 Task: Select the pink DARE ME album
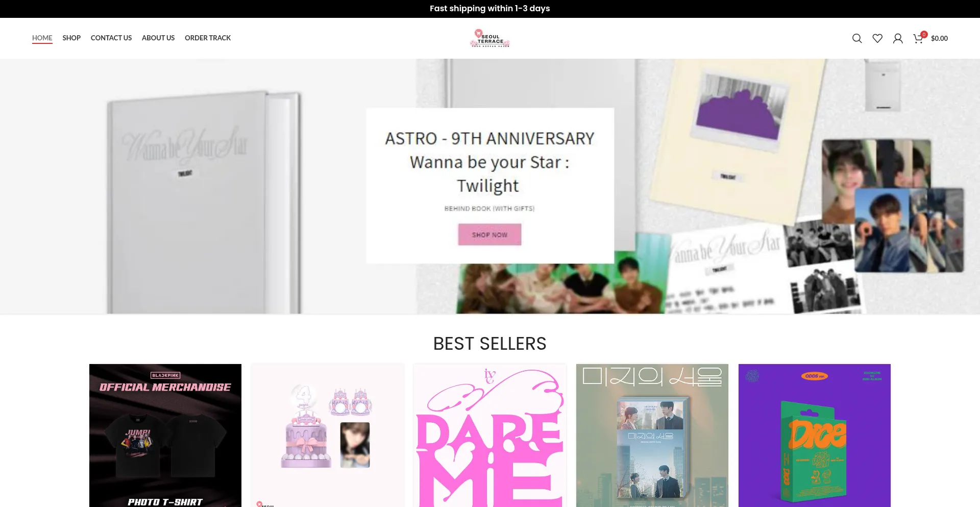tap(489, 435)
